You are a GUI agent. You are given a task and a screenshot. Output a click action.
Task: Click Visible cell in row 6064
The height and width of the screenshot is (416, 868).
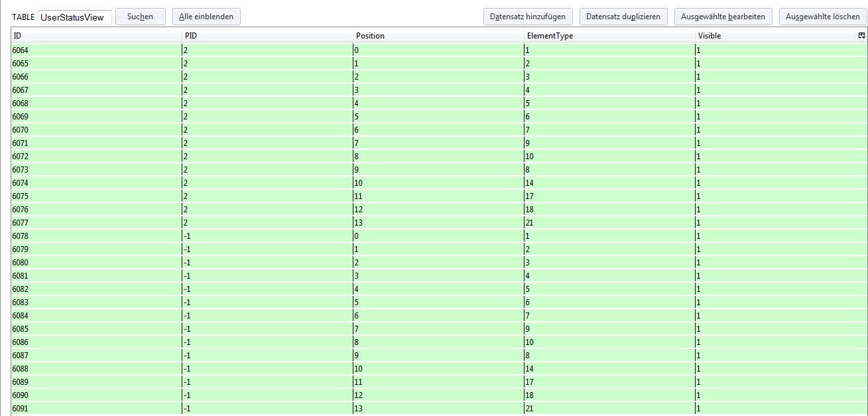780,50
